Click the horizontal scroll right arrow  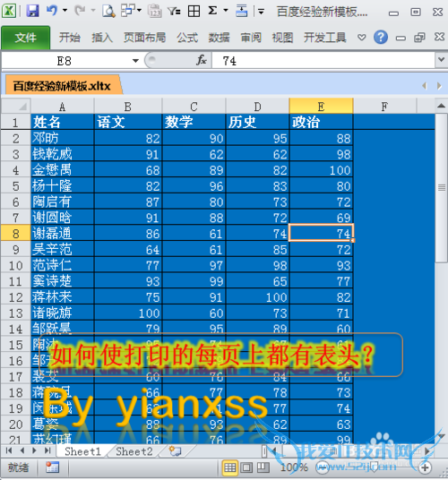tap(426, 450)
